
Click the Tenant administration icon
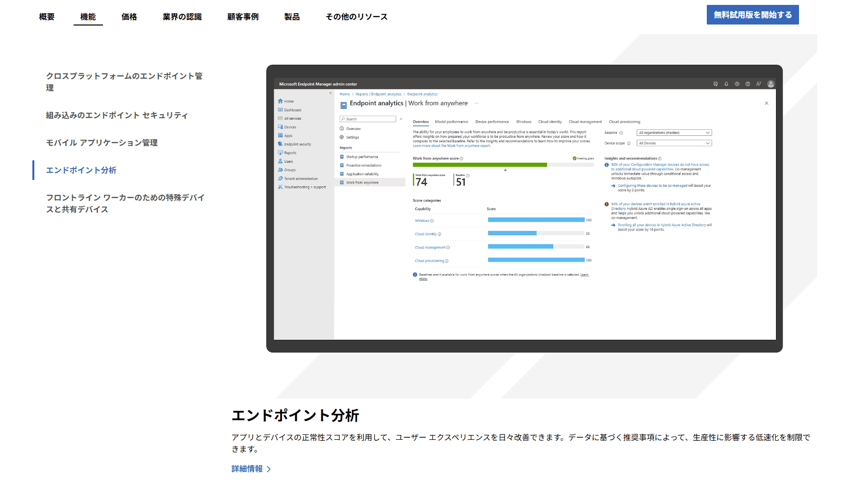(x=281, y=178)
